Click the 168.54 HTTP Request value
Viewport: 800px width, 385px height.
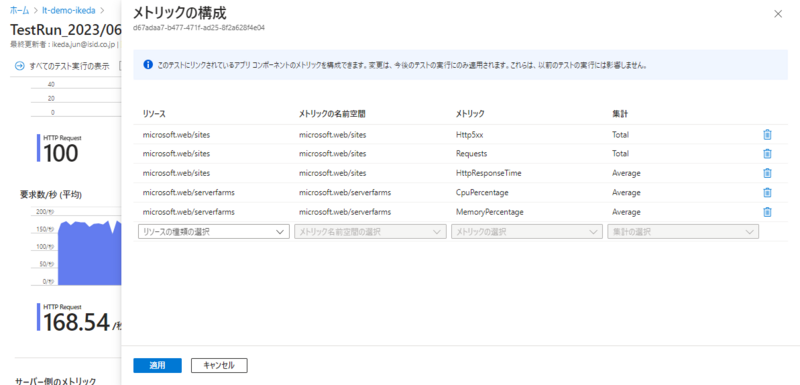(77, 322)
